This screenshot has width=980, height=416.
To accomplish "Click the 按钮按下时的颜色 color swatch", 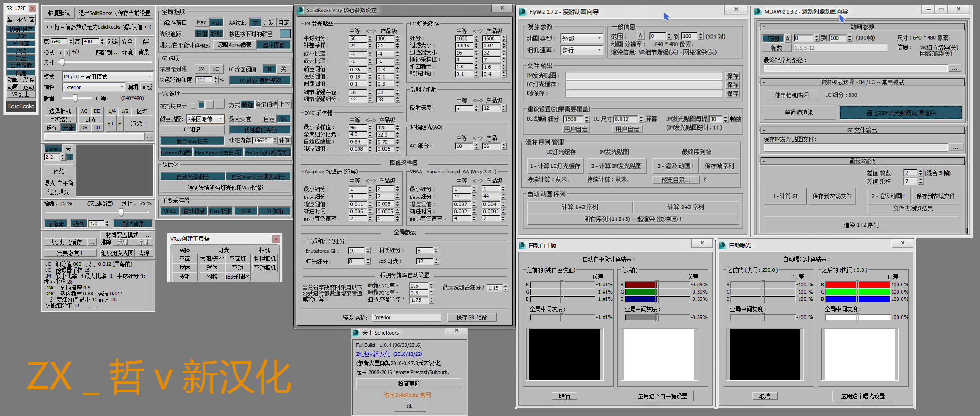I will click(x=285, y=34).
